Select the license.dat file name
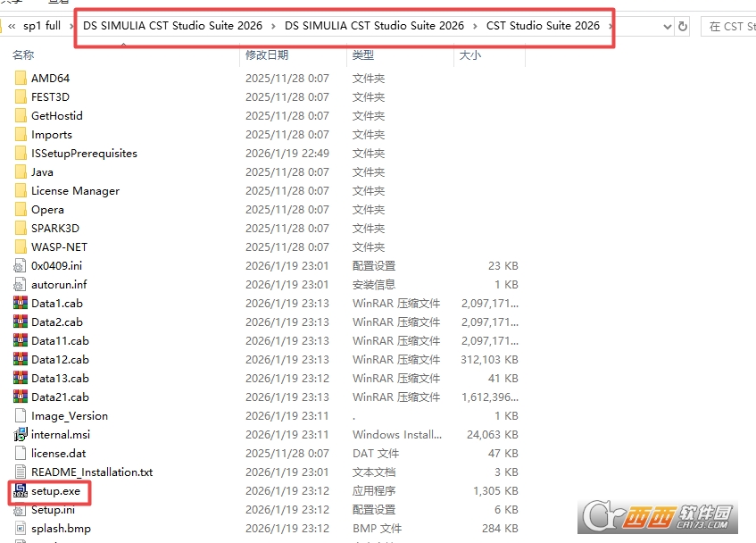Viewport: 756px width, 543px height. (58, 454)
